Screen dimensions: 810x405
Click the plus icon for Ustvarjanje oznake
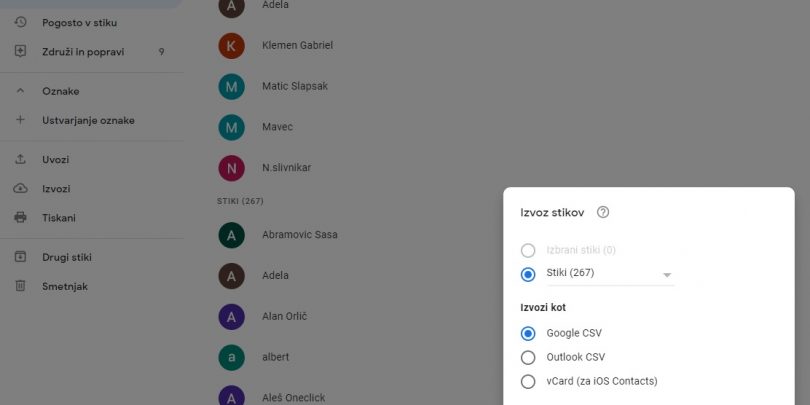(x=20, y=120)
